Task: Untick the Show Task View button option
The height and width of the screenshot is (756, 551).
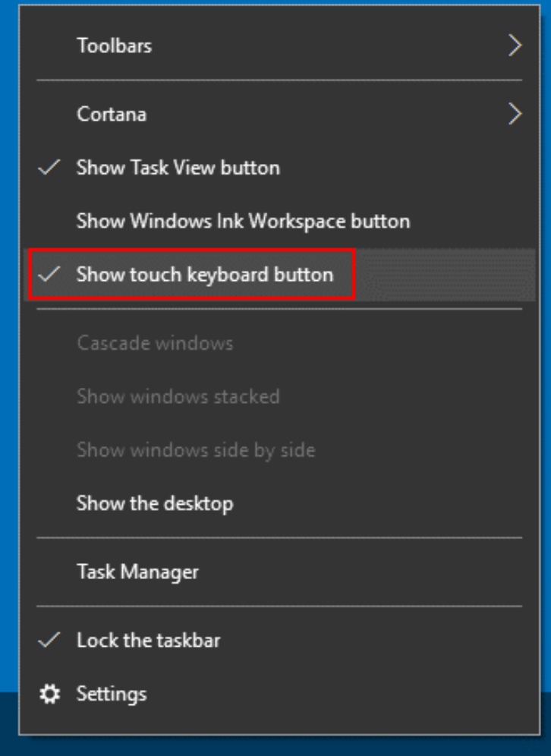Action: pyautogui.click(x=279, y=167)
